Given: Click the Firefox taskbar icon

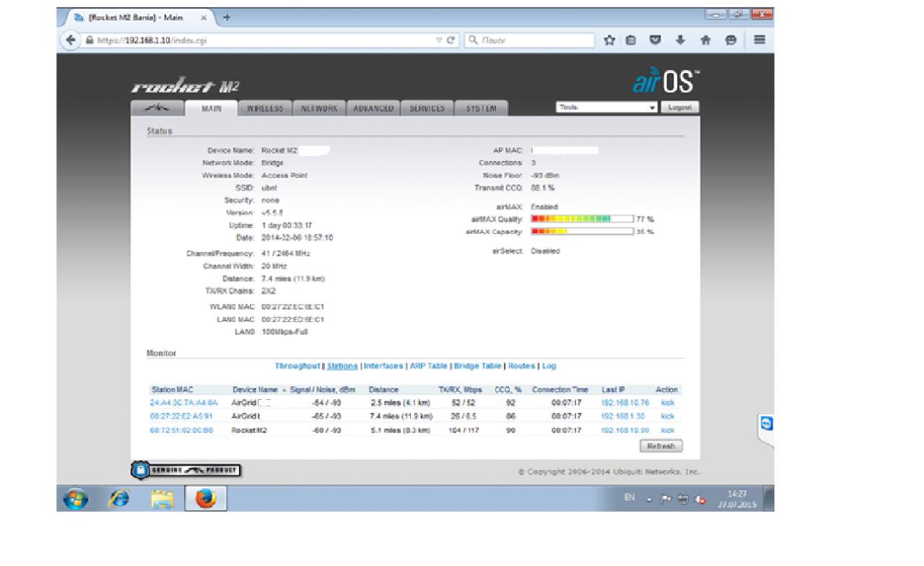Looking at the screenshot, I should coord(206,498).
